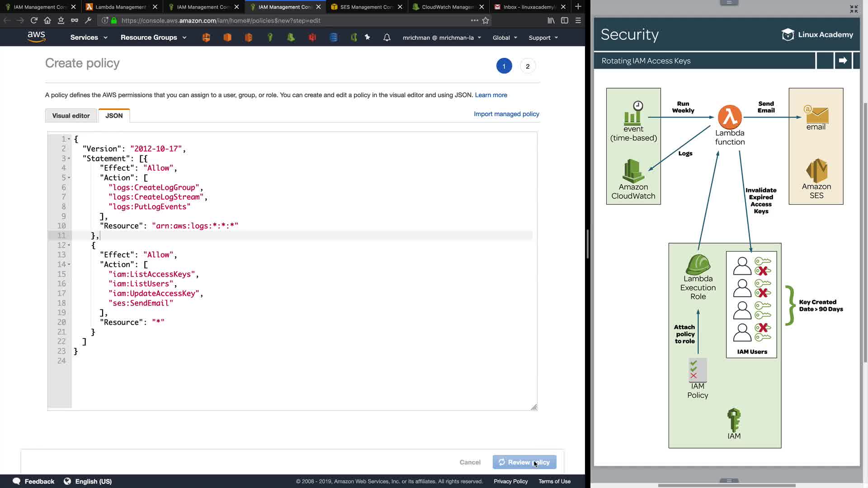Viewport: 868px width, 488px height.
Task: Open the notifications bell icon
Action: [387, 38]
